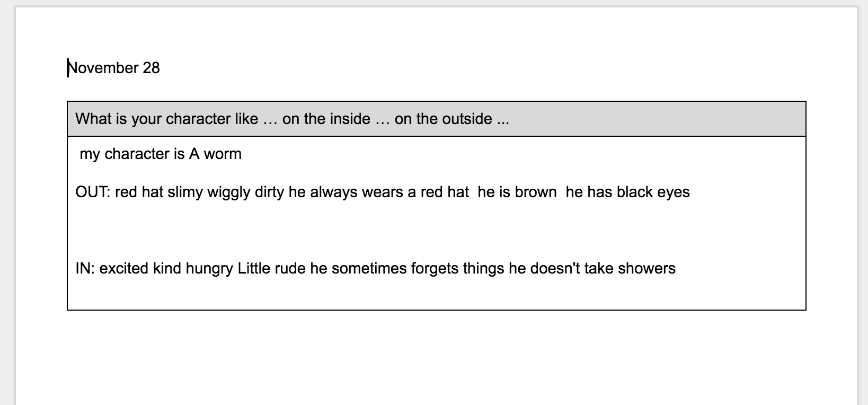This screenshot has height=405, width=868.
Task: Click the word "dirty"
Action: (x=269, y=192)
